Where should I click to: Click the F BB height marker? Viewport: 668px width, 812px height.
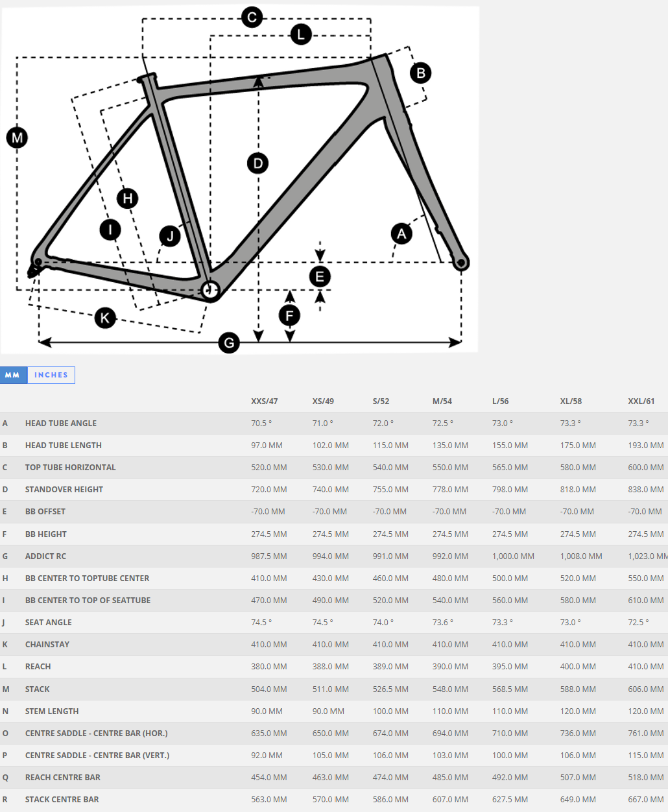pos(289,316)
